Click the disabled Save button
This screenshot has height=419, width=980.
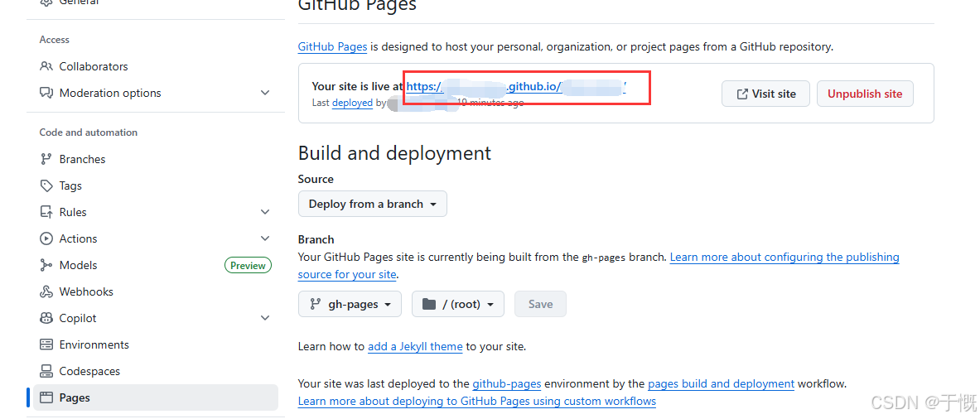(541, 304)
